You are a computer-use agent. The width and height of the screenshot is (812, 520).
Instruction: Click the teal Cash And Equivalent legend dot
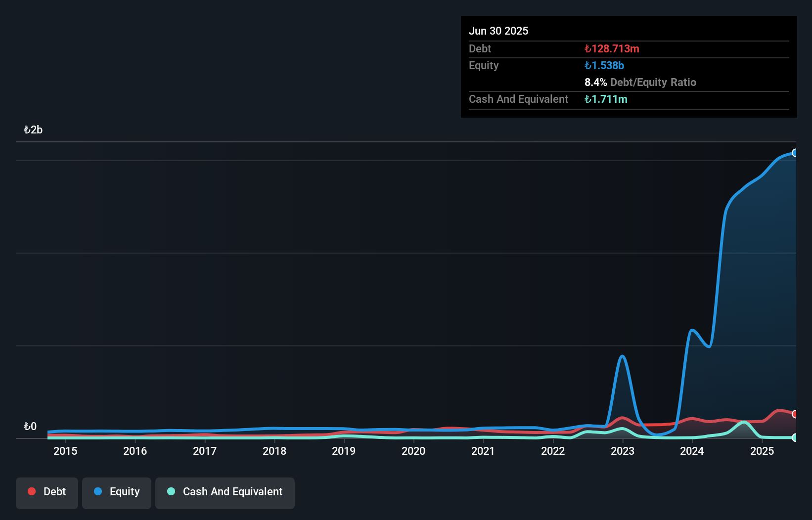click(x=171, y=491)
